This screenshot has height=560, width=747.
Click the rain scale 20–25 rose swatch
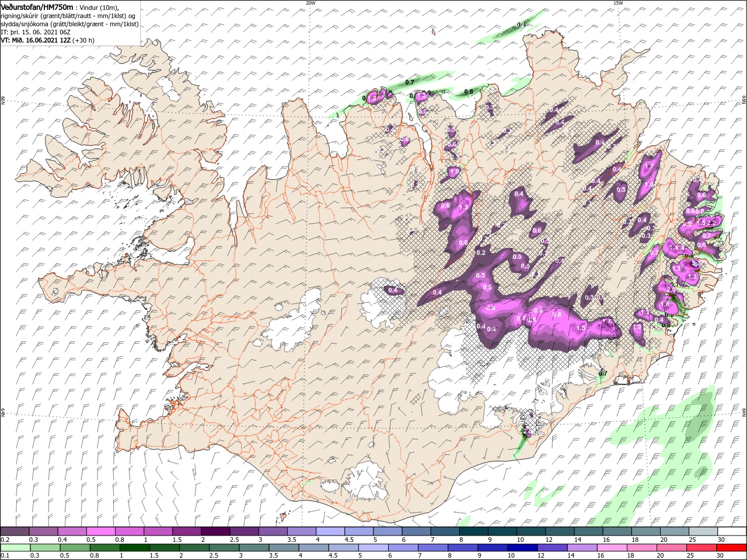[671, 548]
